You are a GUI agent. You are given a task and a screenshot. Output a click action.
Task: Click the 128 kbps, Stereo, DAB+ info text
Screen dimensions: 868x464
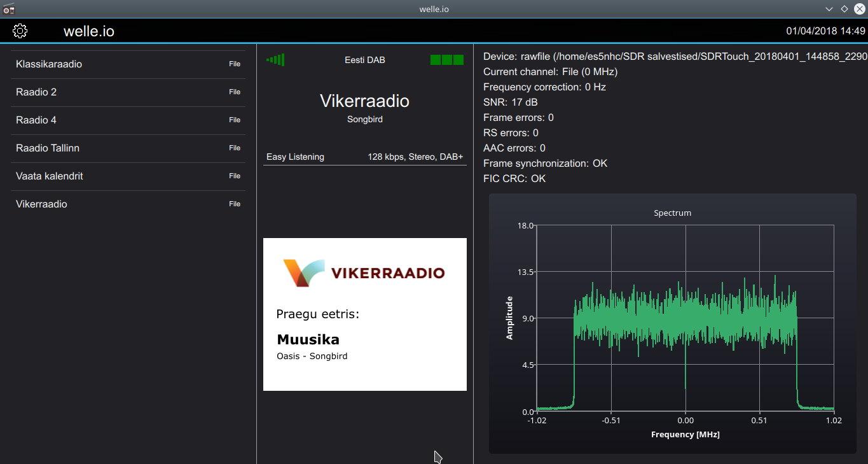point(415,157)
